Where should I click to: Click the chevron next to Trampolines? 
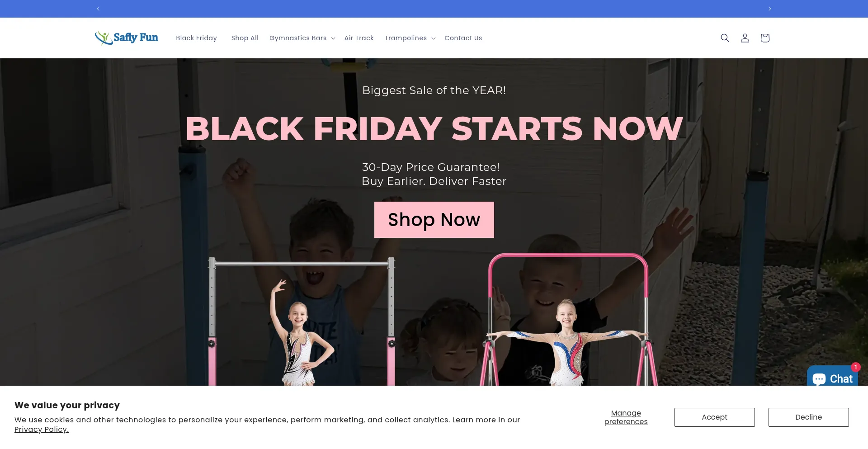point(433,38)
